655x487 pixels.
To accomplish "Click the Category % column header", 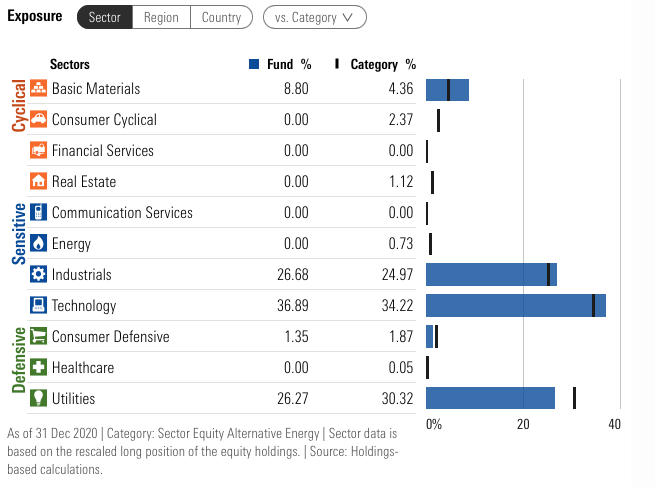I will pyautogui.click(x=380, y=64).
